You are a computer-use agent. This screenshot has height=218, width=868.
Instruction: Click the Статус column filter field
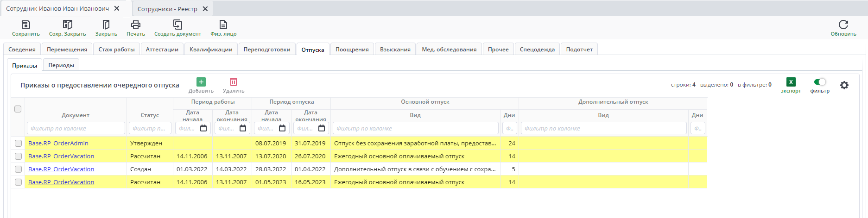[x=150, y=128]
